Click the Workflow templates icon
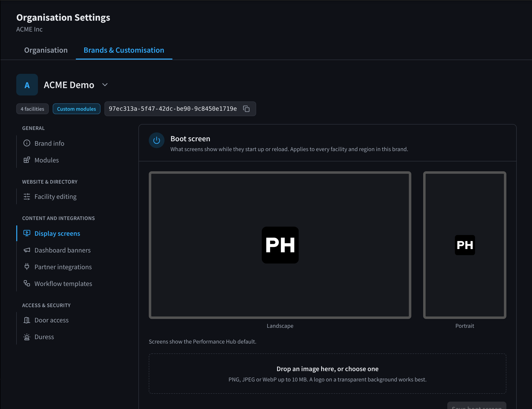The height and width of the screenshot is (409, 532). click(x=27, y=283)
